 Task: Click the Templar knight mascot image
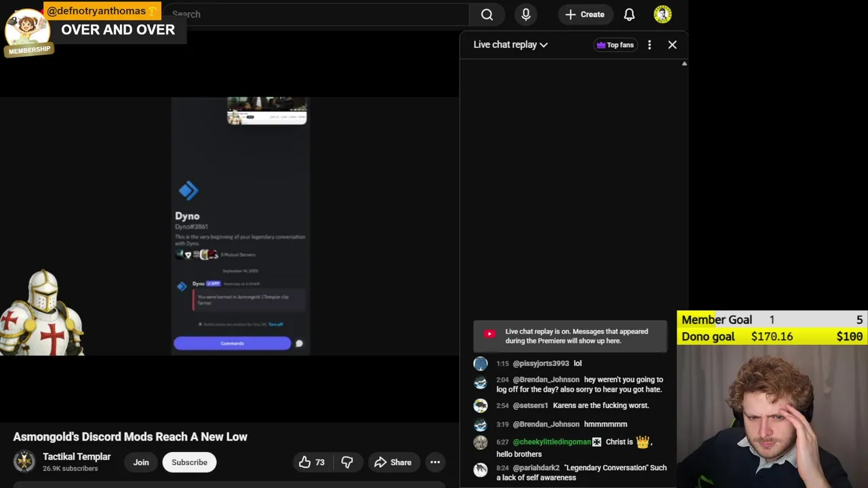(x=43, y=313)
